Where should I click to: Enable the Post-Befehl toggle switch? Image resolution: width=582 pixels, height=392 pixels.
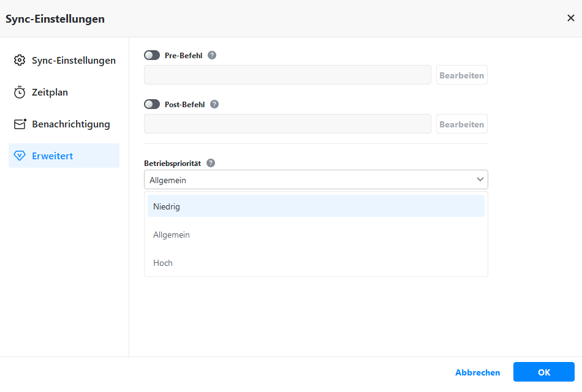152,104
